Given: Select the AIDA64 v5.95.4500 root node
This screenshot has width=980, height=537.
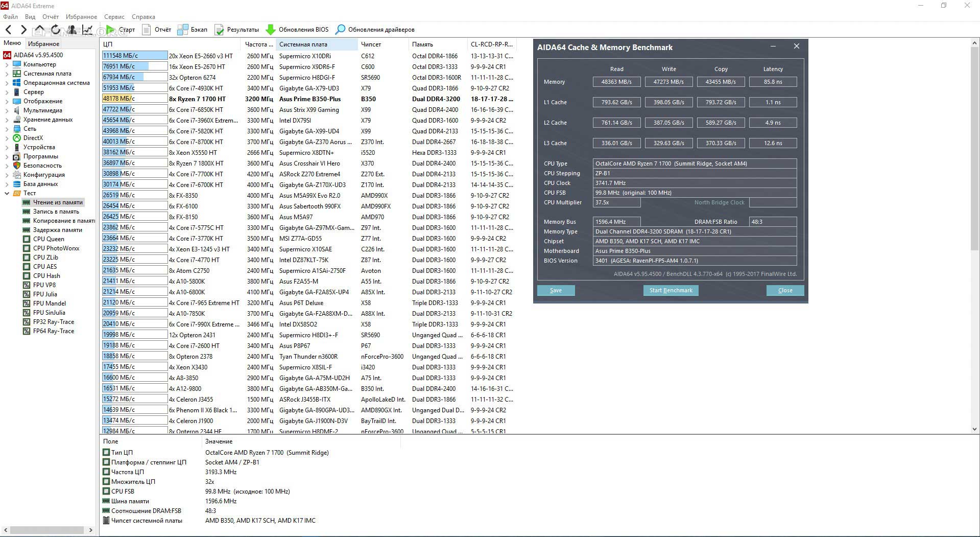Looking at the screenshot, I should (x=33, y=55).
